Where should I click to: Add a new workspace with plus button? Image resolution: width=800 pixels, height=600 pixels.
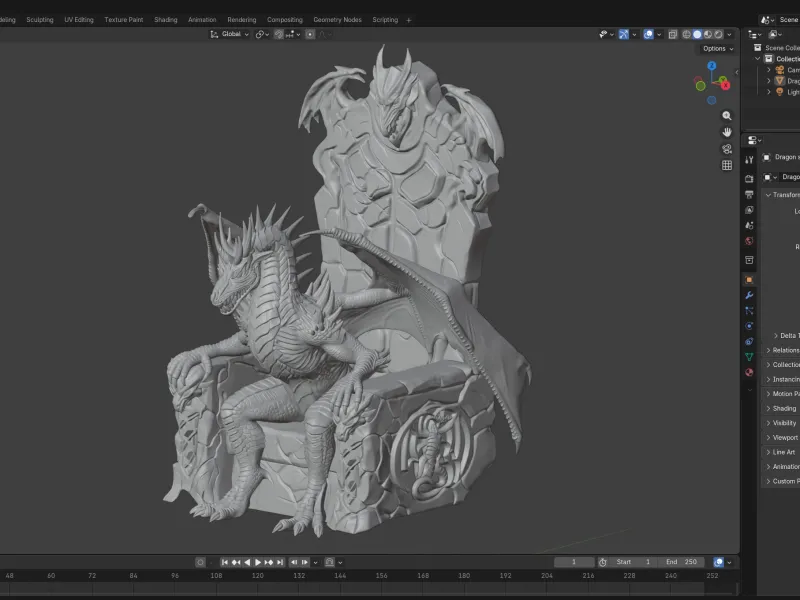click(409, 20)
